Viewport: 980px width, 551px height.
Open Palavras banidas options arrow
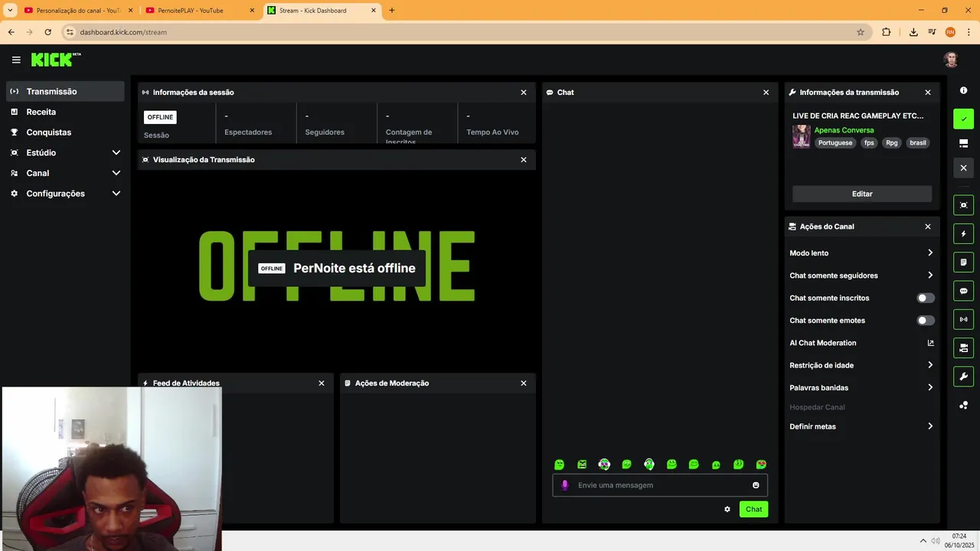tap(930, 387)
